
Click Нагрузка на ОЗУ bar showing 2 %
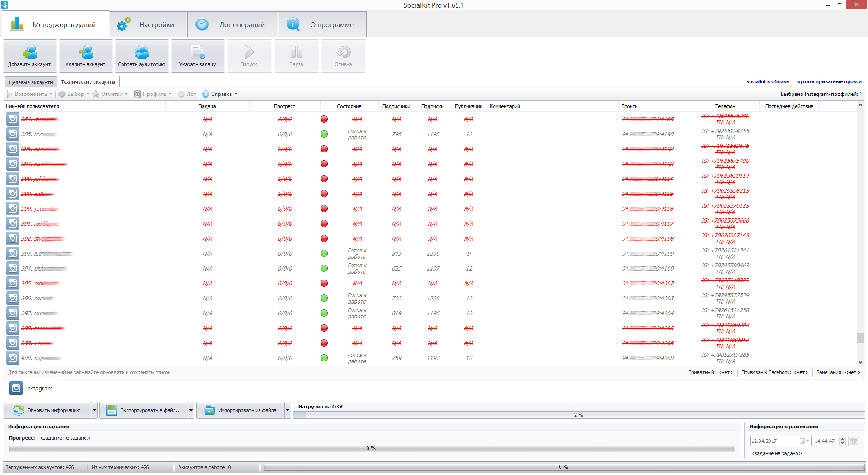(579, 415)
